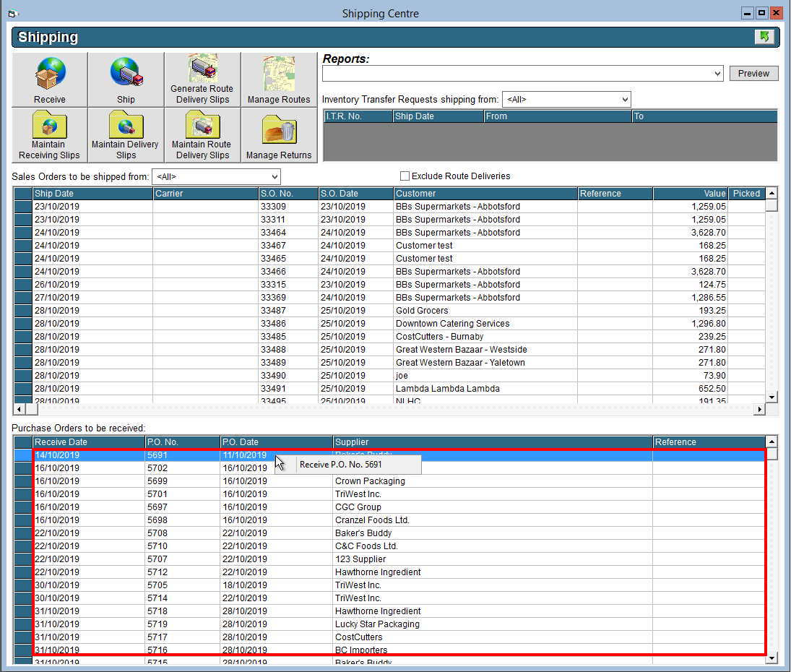Select the Lambda Lambda Lambda order
The image size is (791, 672).
coord(389,389)
